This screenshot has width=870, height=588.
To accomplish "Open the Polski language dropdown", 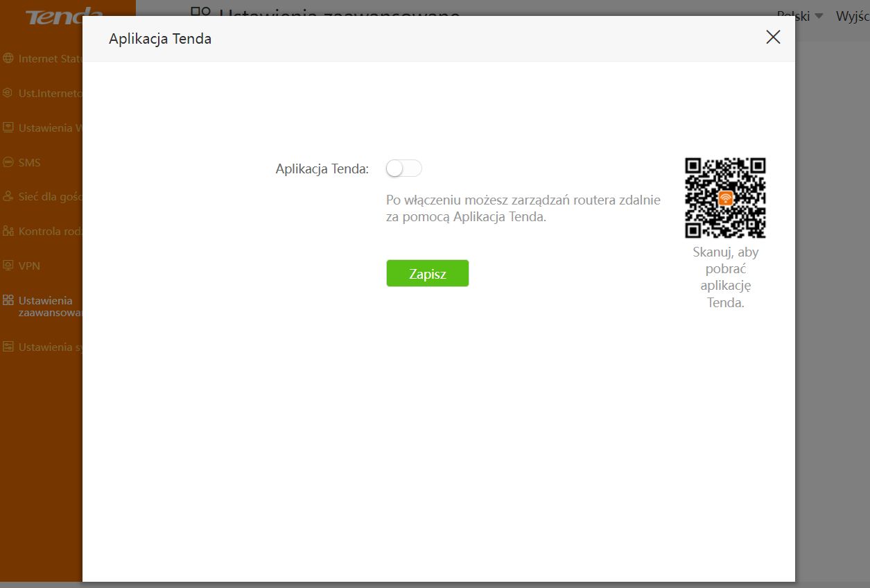I will coord(800,16).
